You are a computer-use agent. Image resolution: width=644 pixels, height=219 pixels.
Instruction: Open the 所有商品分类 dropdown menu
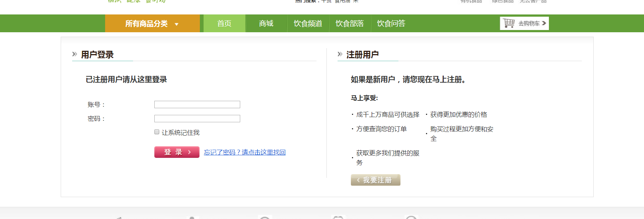tap(152, 23)
